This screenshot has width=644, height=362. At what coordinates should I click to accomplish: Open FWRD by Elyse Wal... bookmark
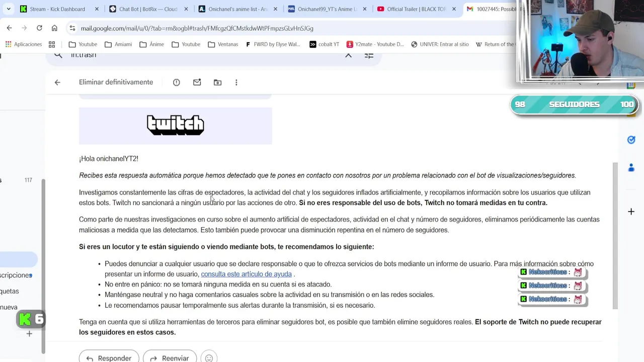point(272,44)
